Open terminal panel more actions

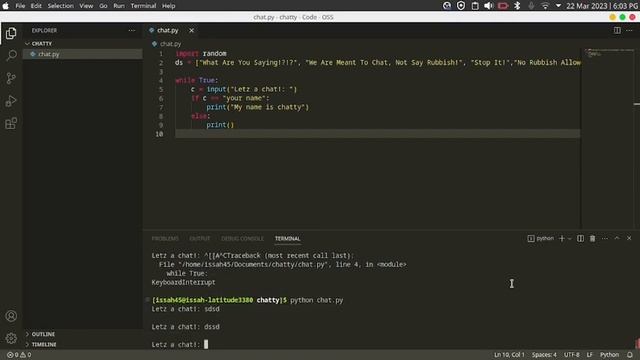(605, 238)
